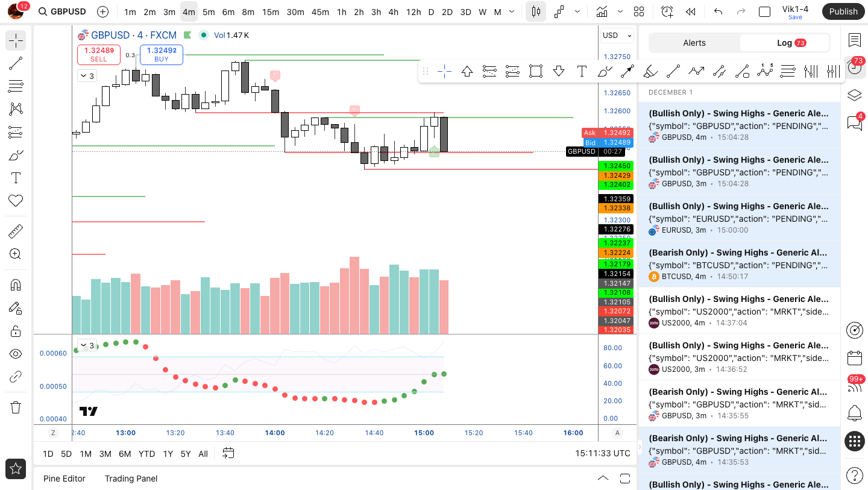Maximize the bottom panel

(x=625, y=478)
